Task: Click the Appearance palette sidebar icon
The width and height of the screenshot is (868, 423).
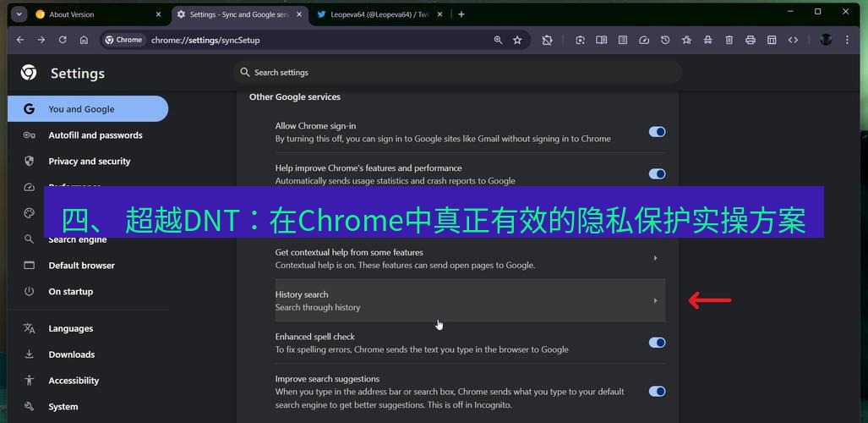Action: click(30, 213)
